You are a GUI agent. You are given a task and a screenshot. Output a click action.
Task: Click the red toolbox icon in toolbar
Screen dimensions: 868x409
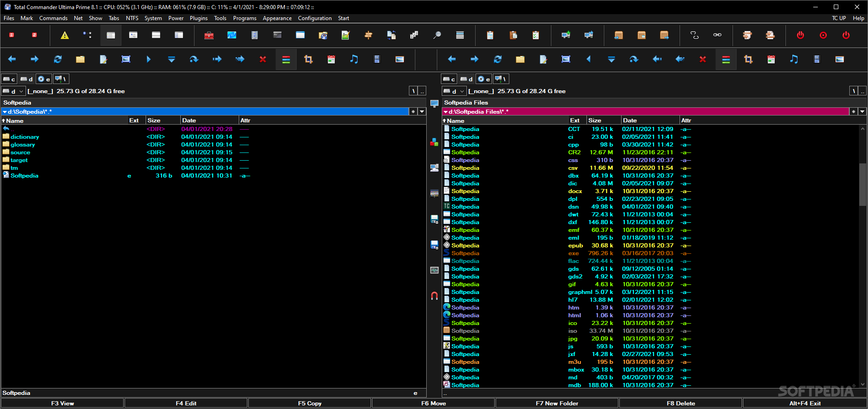coord(209,35)
